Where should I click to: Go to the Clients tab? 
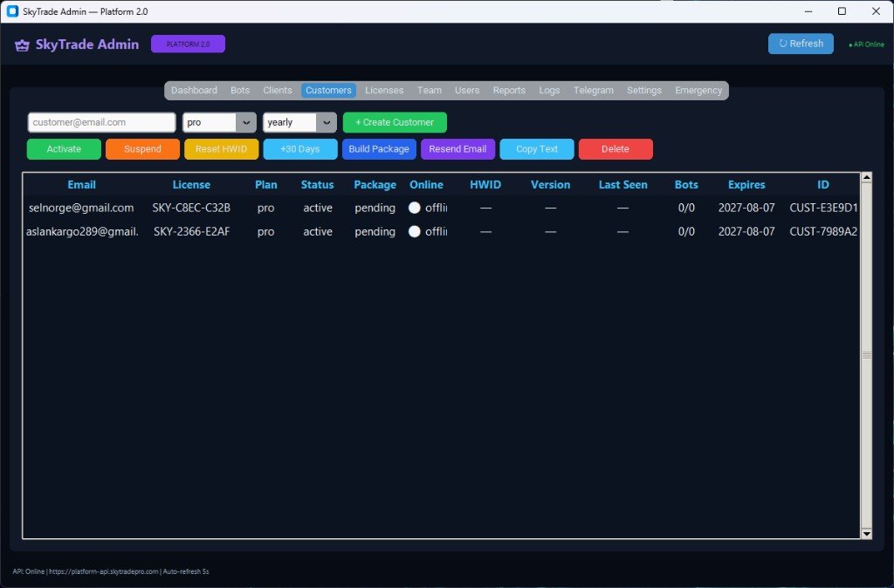click(x=278, y=91)
